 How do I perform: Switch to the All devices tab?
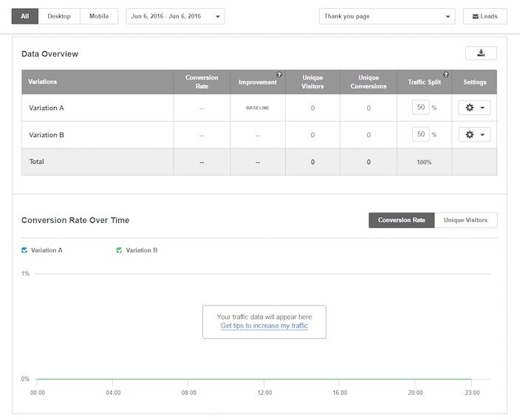pos(25,16)
